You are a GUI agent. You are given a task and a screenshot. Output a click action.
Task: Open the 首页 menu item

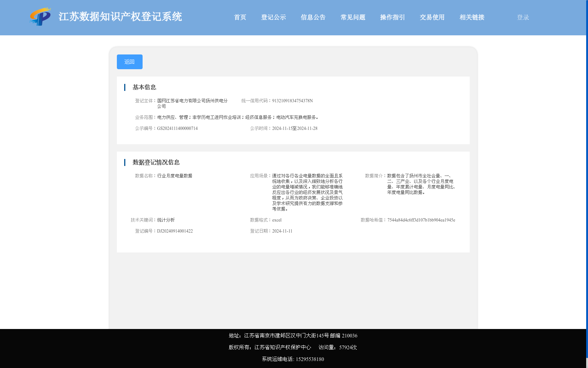pos(240,17)
